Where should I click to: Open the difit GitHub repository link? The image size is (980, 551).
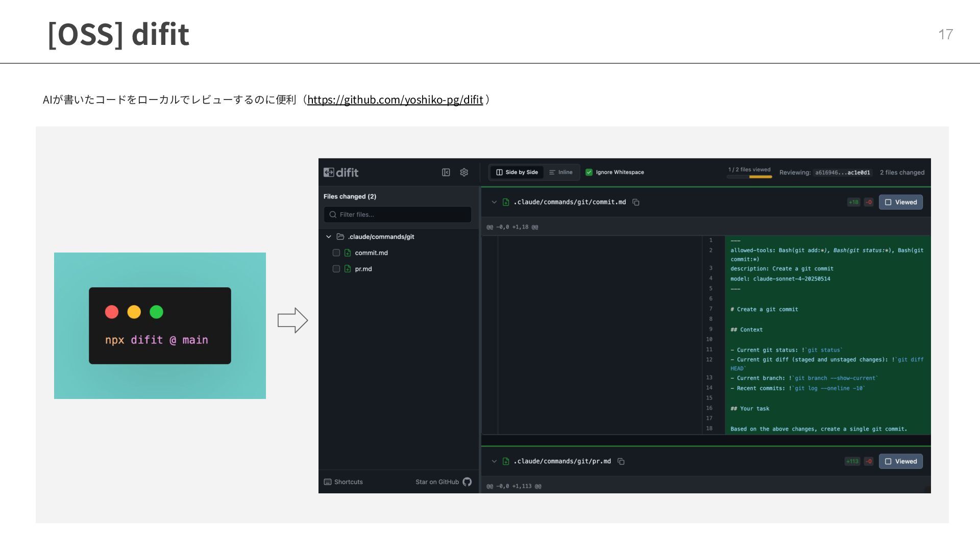tap(395, 99)
